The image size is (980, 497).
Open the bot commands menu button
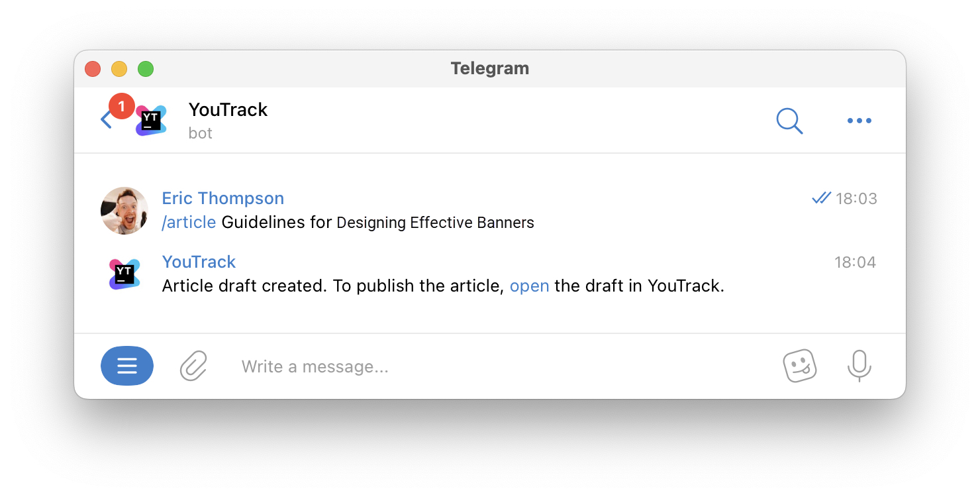point(126,365)
